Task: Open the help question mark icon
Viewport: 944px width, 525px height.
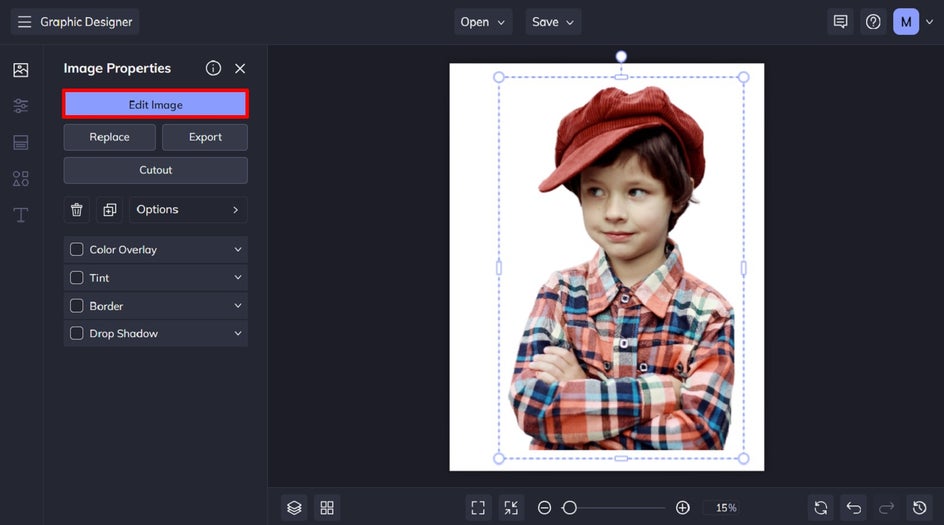Action: coord(873,22)
